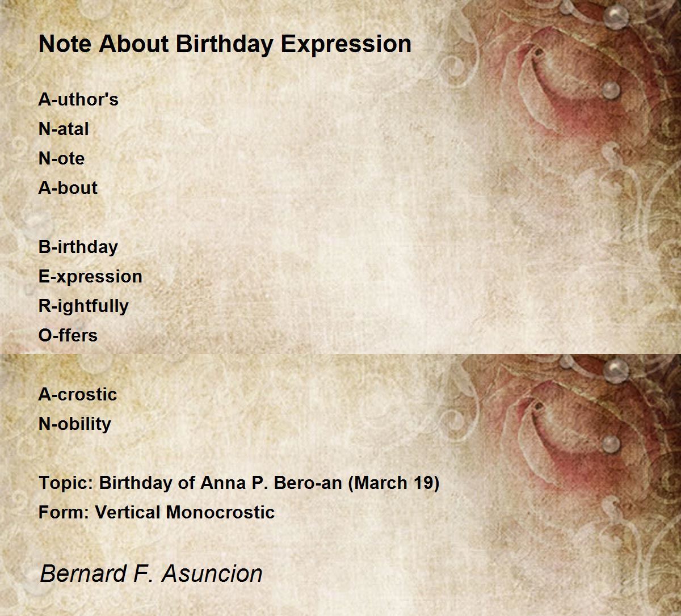
Task: Click the 'Form: Vertical Monocrostic' line
Action: click(157, 512)
